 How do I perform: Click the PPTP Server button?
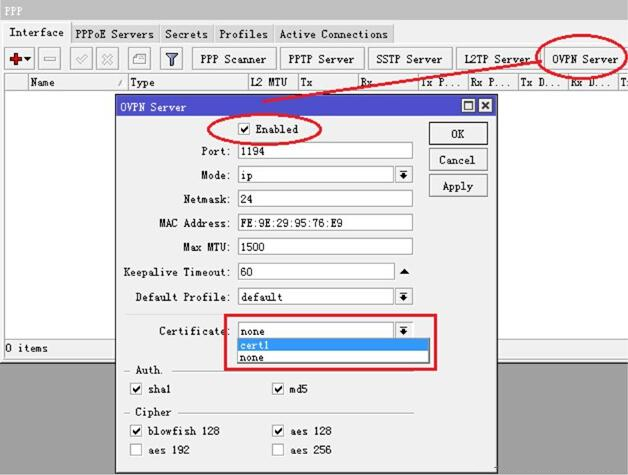point(320,60)
